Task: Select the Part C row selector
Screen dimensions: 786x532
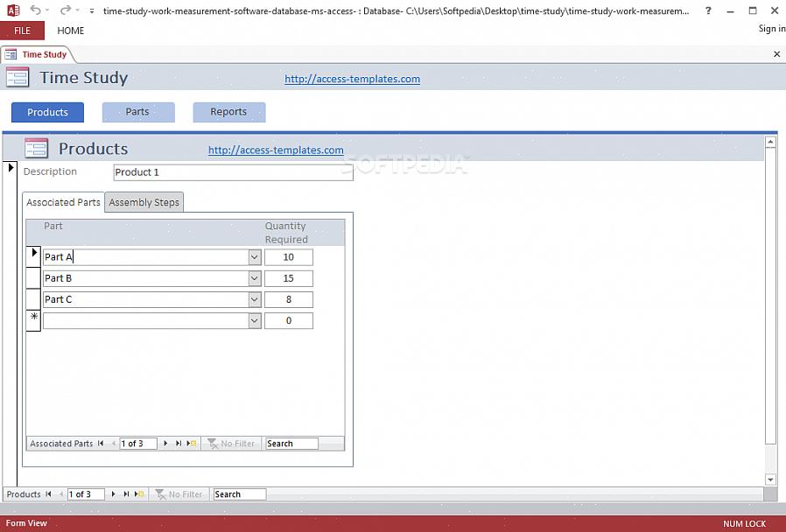Action: pos(33,299)
